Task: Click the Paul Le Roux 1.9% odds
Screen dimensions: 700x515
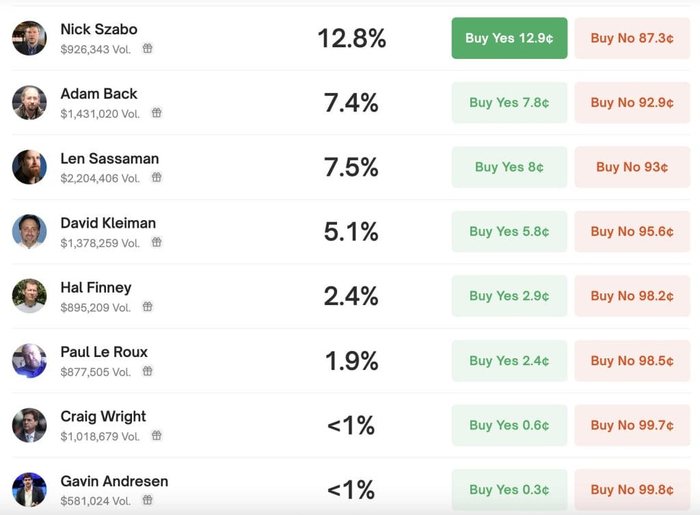Action: pyautogui.click(x=351, y=361)
